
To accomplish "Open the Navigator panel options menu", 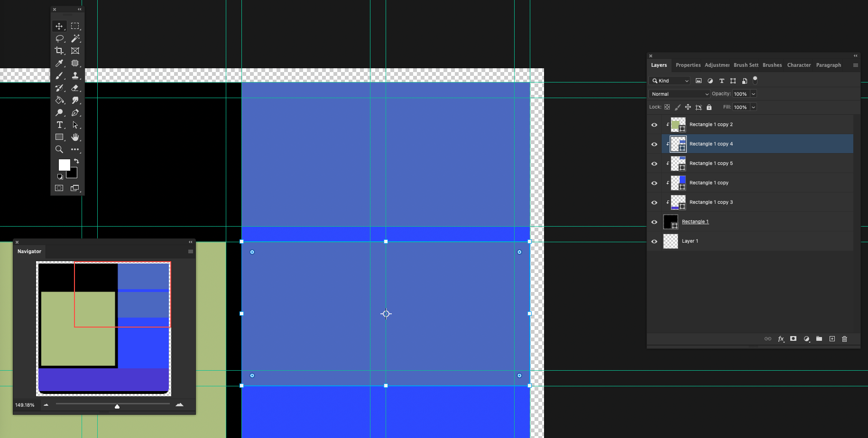I will tap(191, 251).
